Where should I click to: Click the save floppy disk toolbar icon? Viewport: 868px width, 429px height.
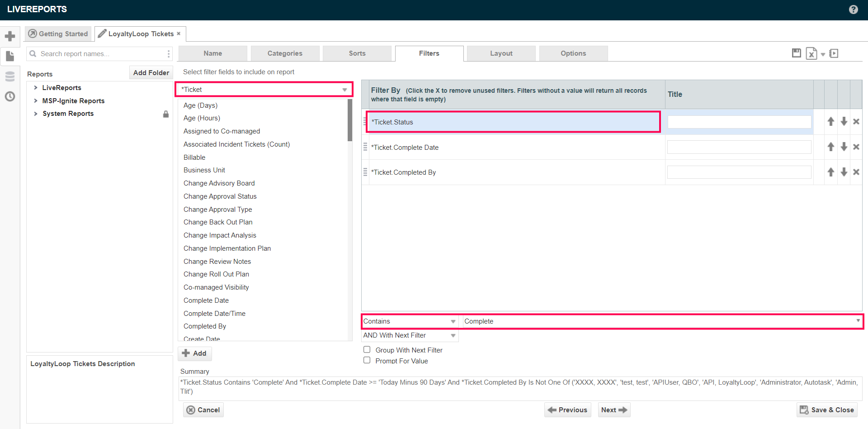[x=797, y=53]
